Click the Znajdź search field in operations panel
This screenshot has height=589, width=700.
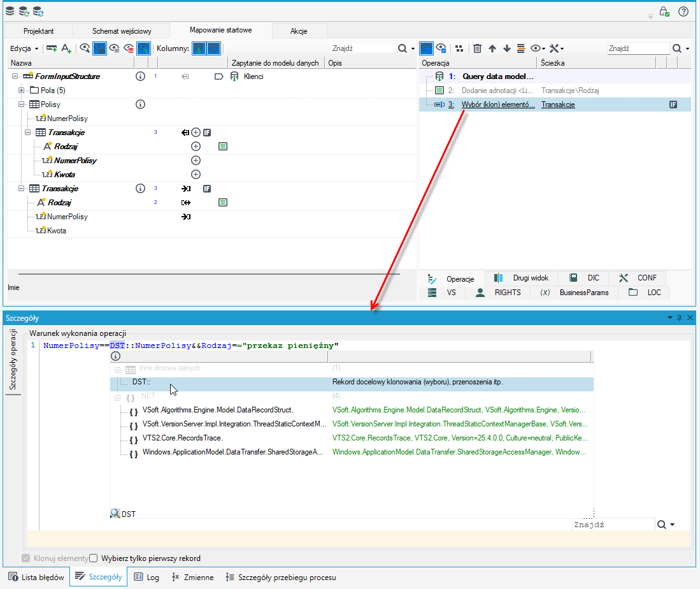tap(638, 48)
